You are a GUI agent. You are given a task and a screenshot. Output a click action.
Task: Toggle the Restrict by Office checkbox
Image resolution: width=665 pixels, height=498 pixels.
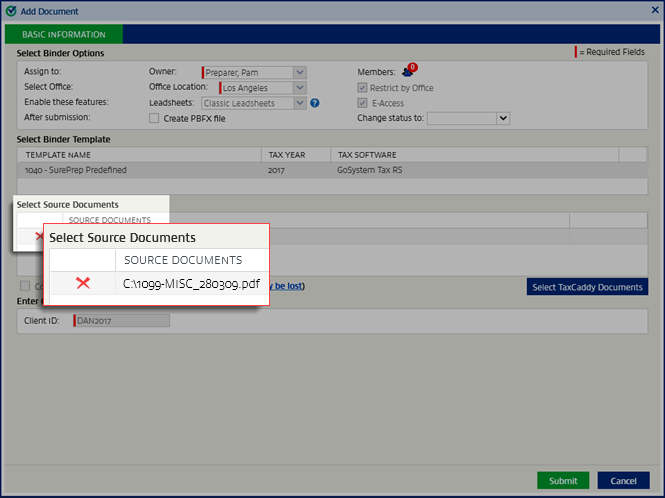click(x=363, y=88)
